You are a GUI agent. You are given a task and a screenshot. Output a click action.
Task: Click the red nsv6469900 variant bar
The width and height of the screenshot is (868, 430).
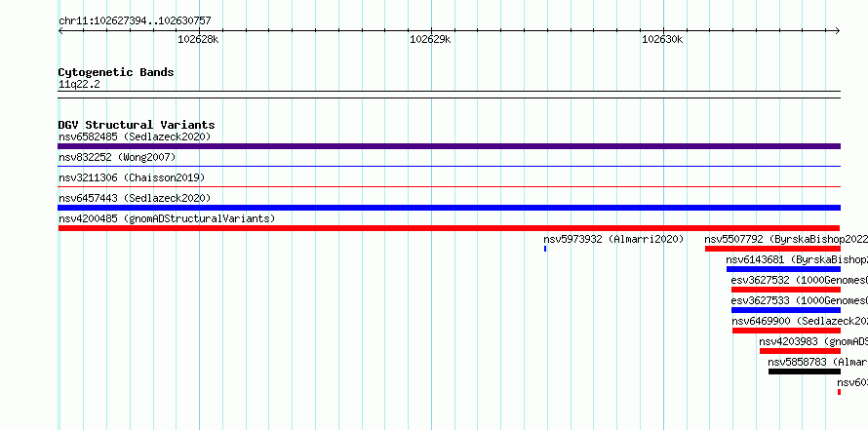click(x=787, y=331)
